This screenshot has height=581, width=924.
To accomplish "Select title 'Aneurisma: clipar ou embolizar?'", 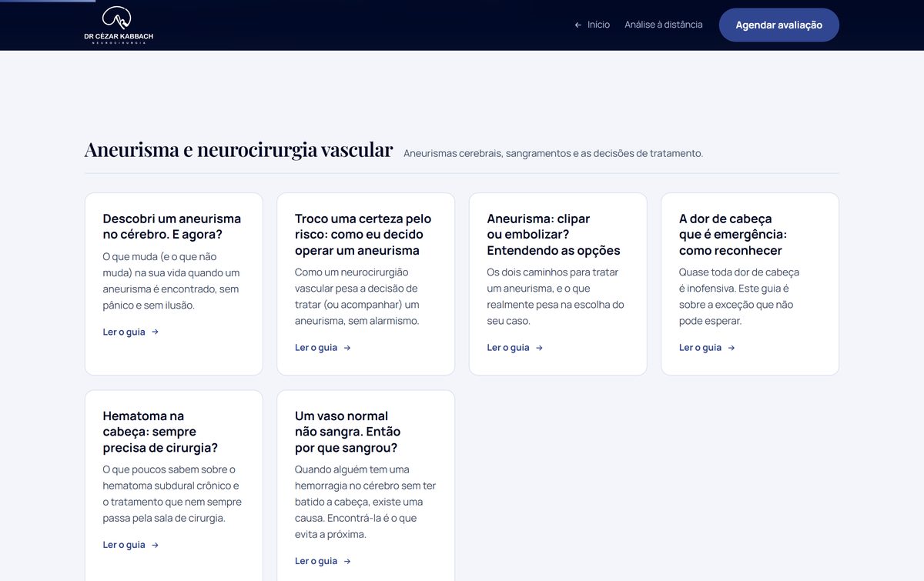I will [554, 235].
